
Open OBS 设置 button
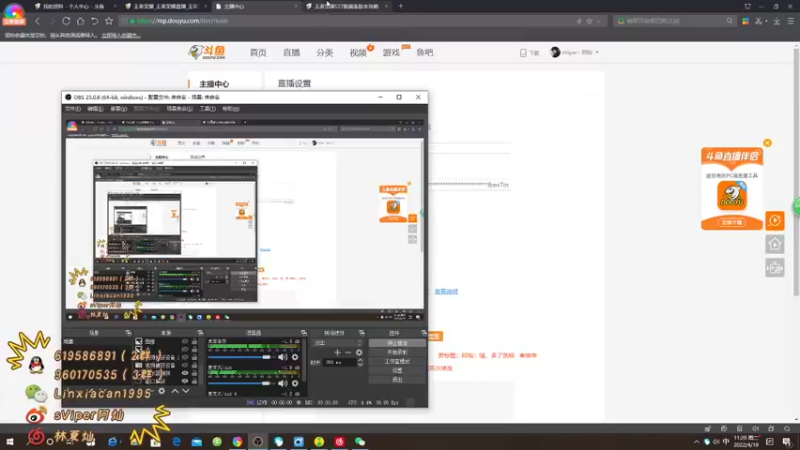(x=397, y=371)
